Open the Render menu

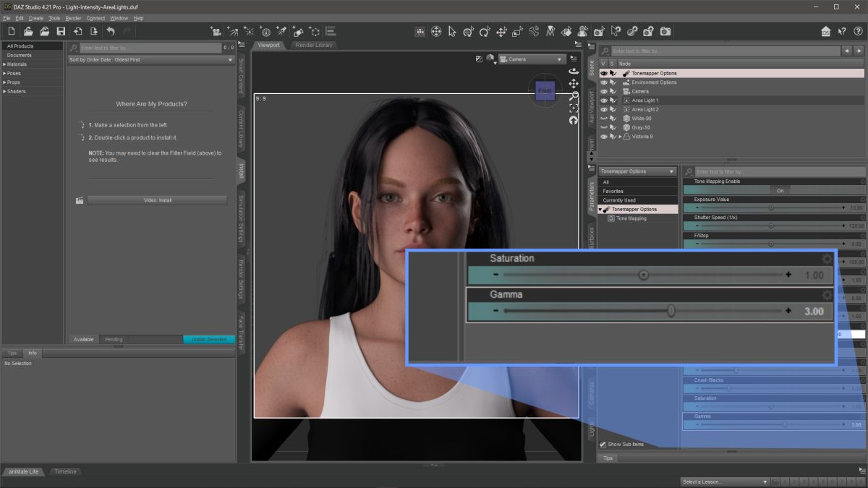73,18
